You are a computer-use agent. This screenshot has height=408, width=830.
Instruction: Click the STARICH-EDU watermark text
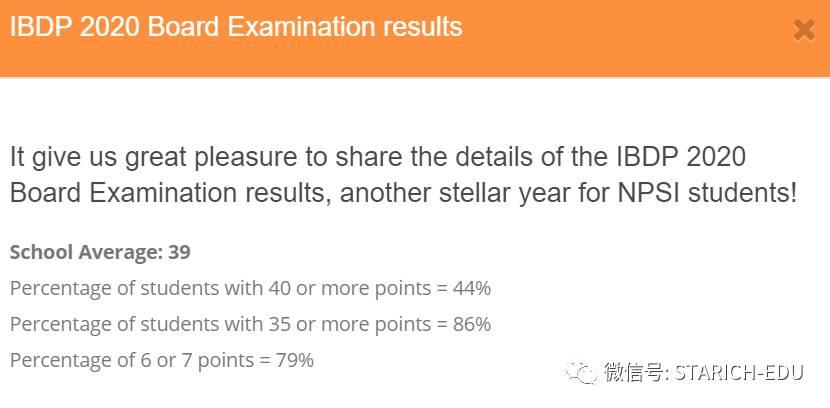coord(745,373)
